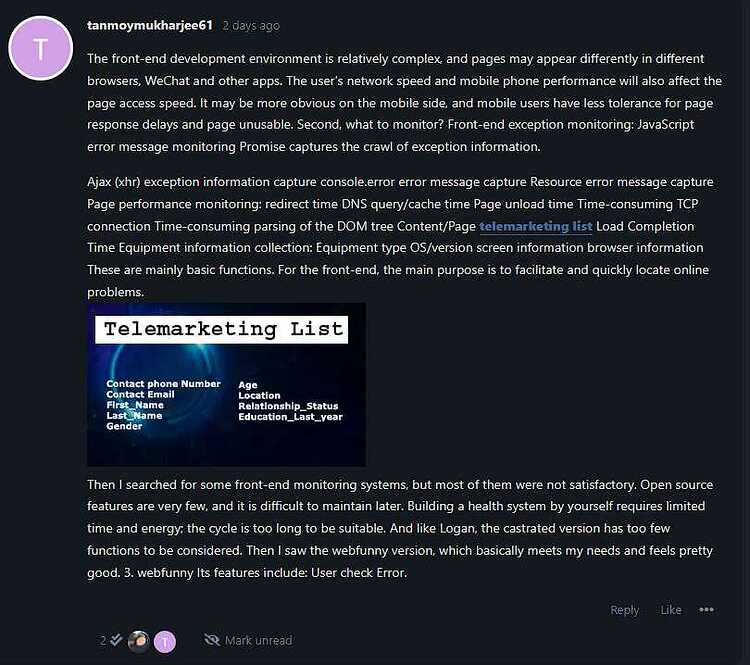Open the Telemarketing List embedded image
This screenshot has width=750, height=665.
[x=226, y=385]
